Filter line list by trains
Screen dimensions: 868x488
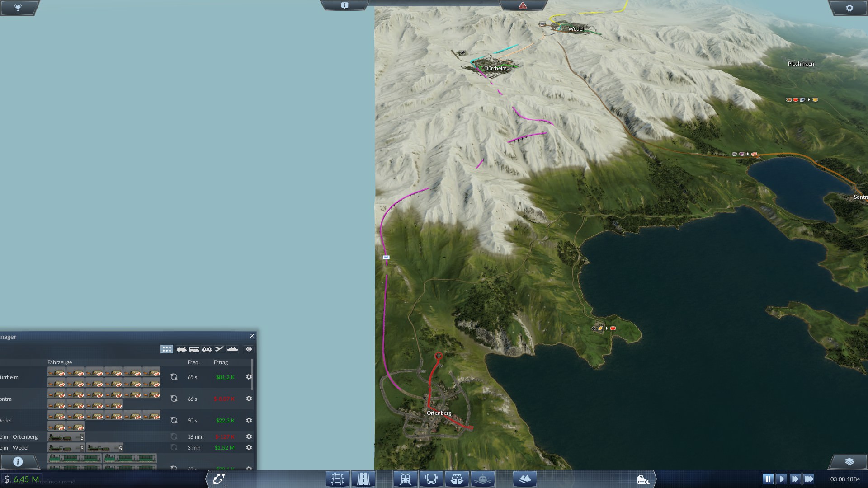(x=182, y=349)
